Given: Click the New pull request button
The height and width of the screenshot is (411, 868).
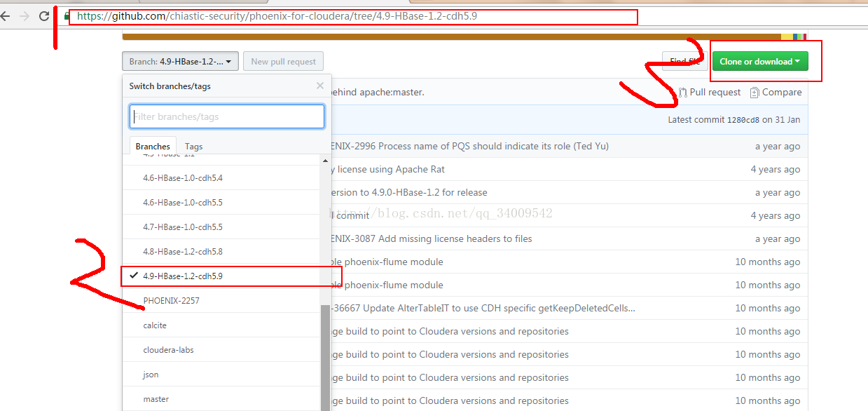Looking at the screenshot, I should click(x=283, y=61).
